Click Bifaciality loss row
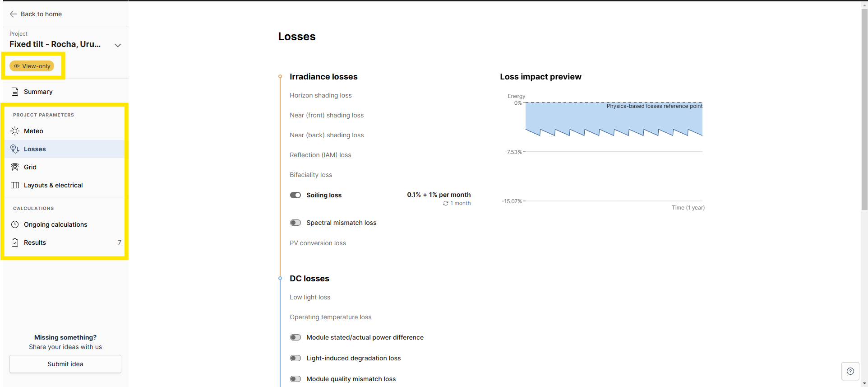The width and height of the screenshot is (868, 387). [311, 175]
